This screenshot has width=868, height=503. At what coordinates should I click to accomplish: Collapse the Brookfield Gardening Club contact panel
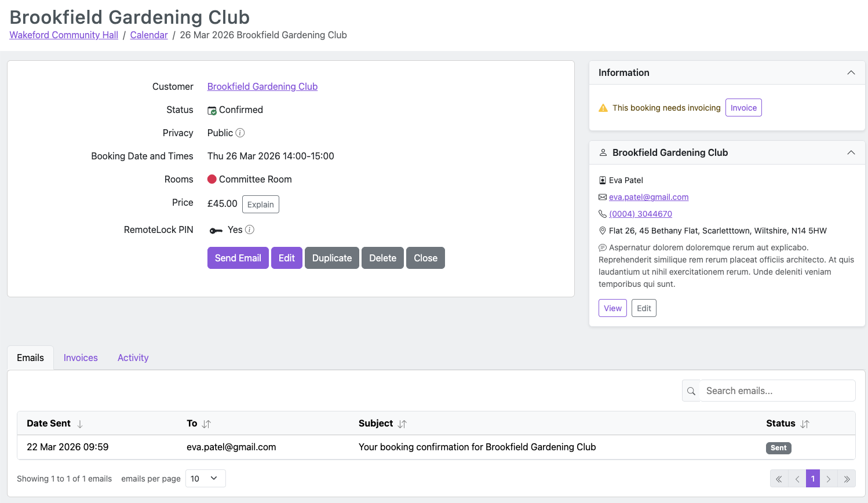click(x=851, y=152)
